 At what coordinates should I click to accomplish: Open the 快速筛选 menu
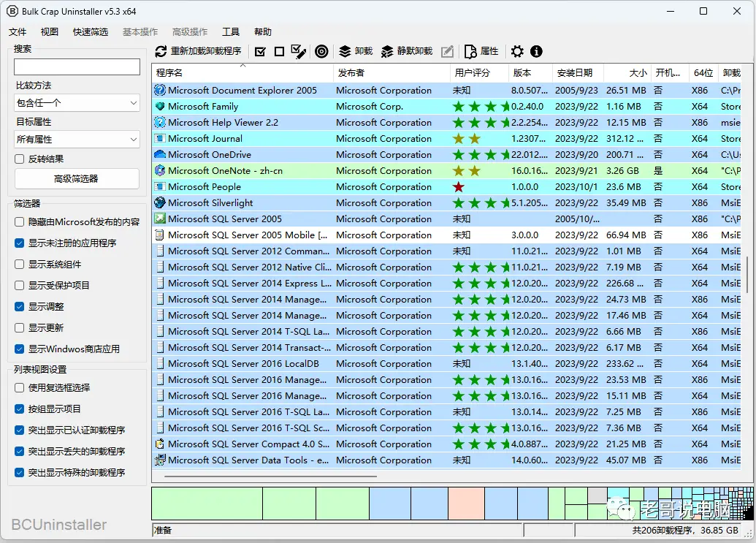point(90,32)
